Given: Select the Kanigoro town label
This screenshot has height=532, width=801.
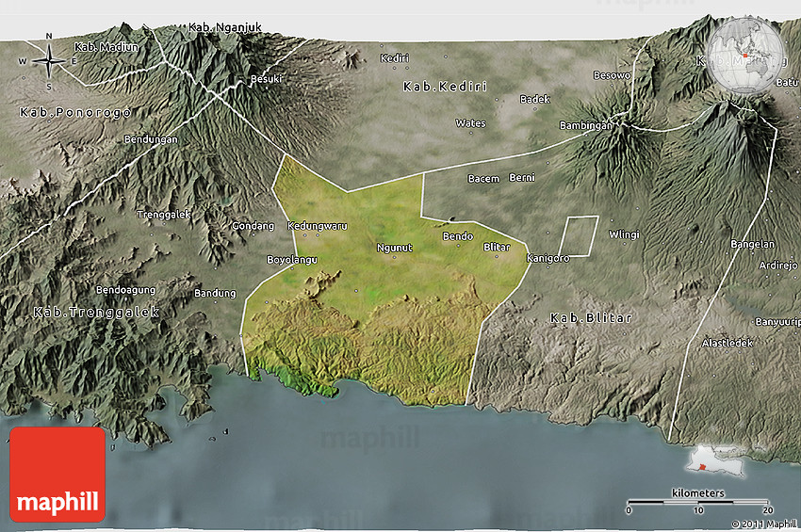Looking at the screenshot, I should coord(548,258).
